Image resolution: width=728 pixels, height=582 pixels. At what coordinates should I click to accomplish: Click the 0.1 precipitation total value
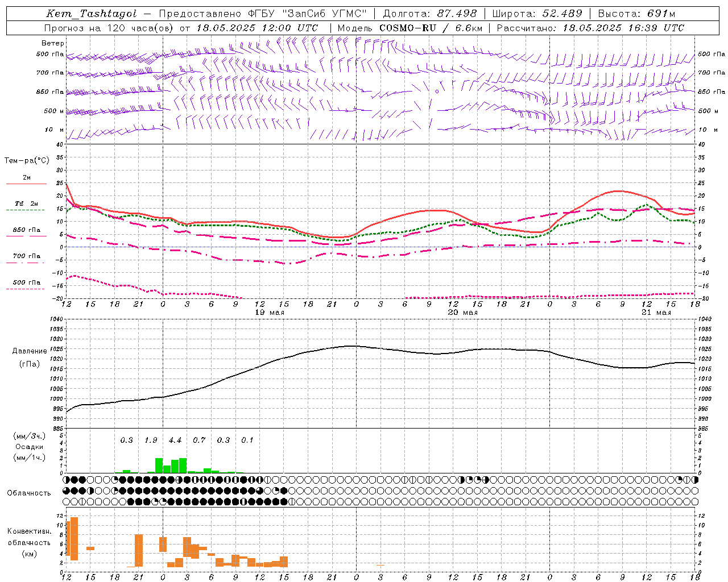coord(247,440)
